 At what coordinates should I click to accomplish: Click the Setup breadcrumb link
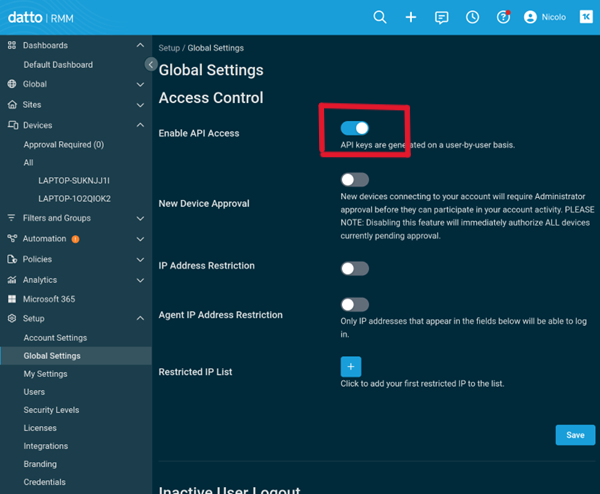[x=169, y=48]
